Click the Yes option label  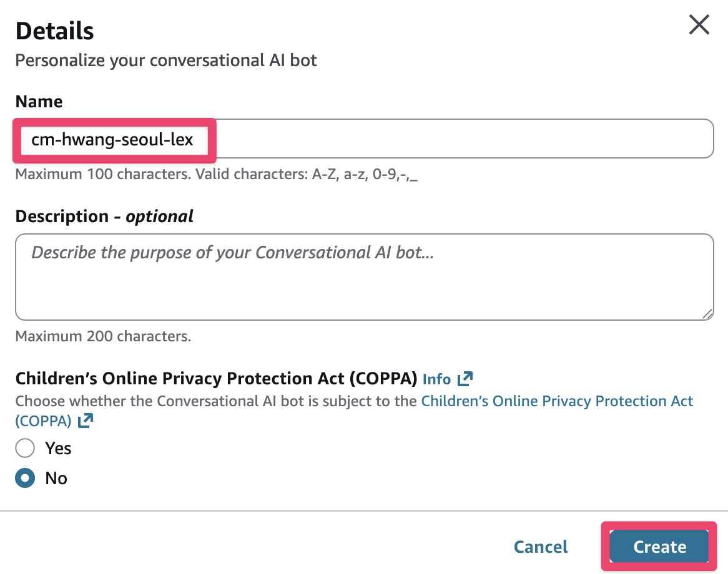[58, 448]
